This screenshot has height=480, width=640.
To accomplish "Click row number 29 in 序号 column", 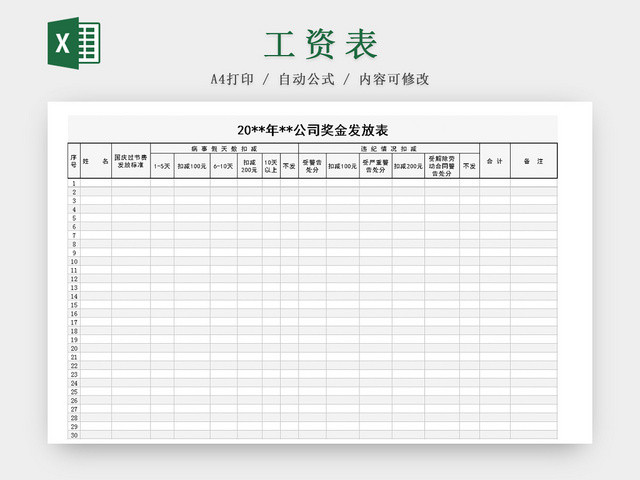I will [74, 427].
